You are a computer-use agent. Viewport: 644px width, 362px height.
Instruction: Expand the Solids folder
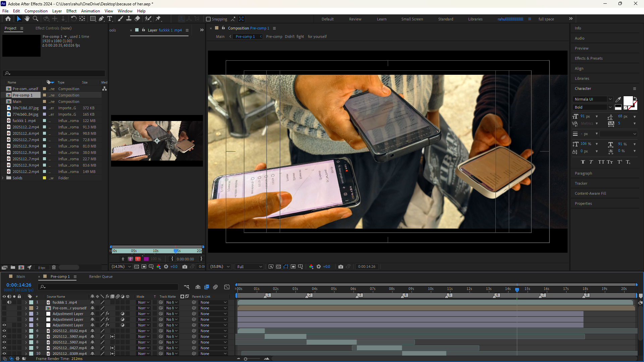(3, 178)
